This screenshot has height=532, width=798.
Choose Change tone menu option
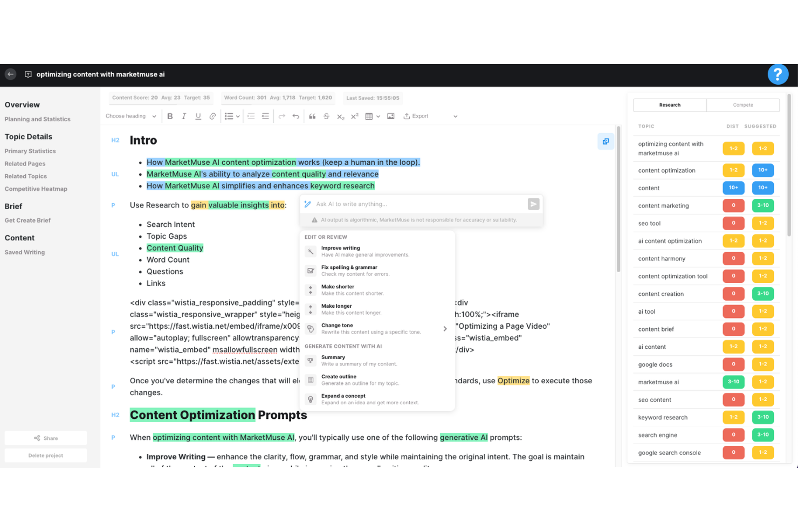pos(377,329)
